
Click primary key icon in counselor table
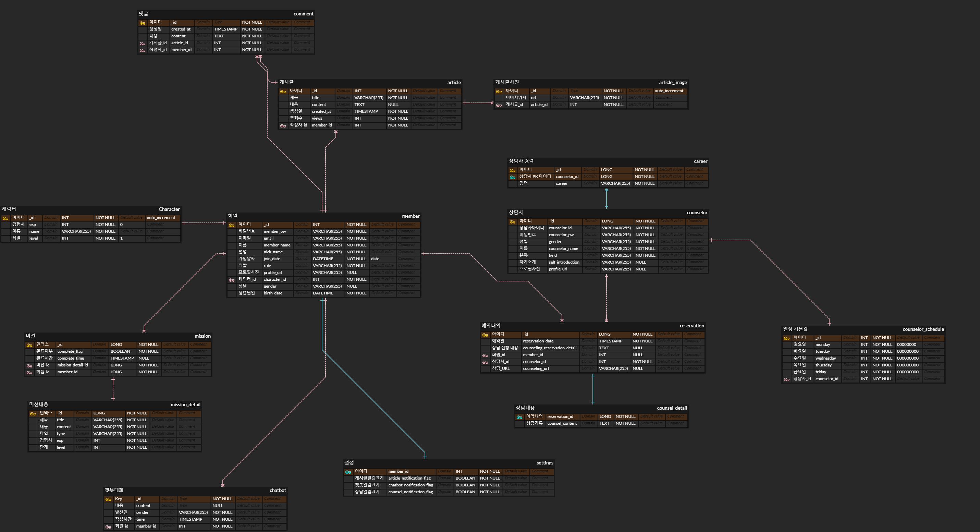[x=513, y=221]
